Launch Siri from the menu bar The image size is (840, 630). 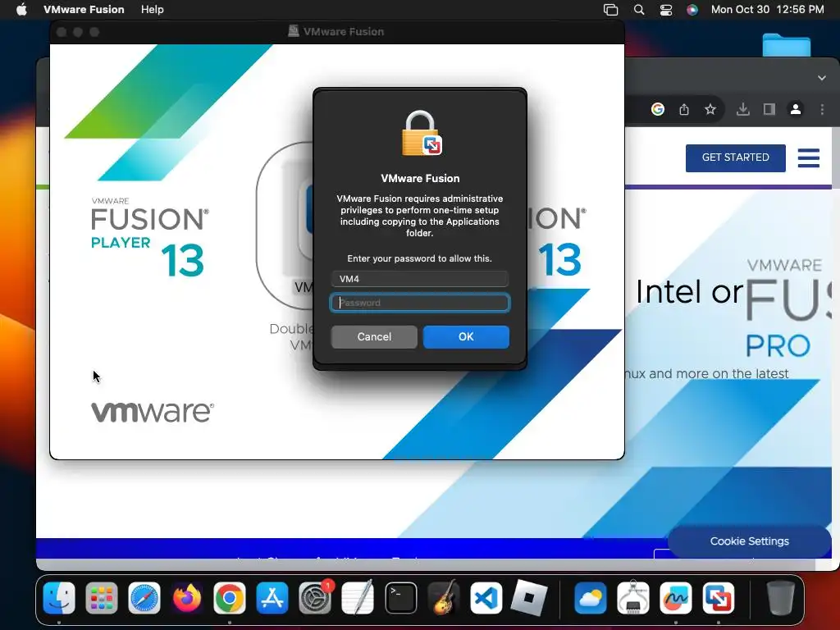coord(692,10)
